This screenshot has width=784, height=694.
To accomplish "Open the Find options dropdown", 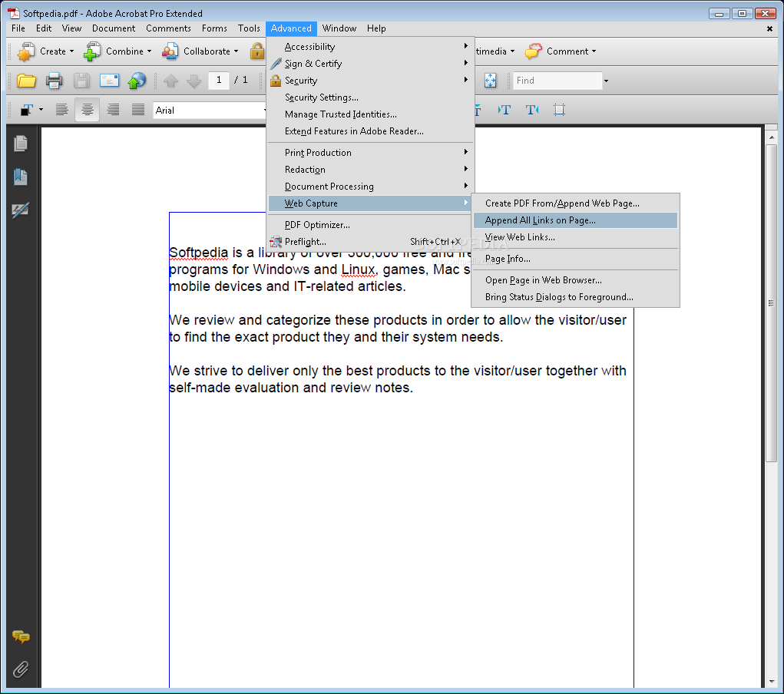I will [606, 81].
